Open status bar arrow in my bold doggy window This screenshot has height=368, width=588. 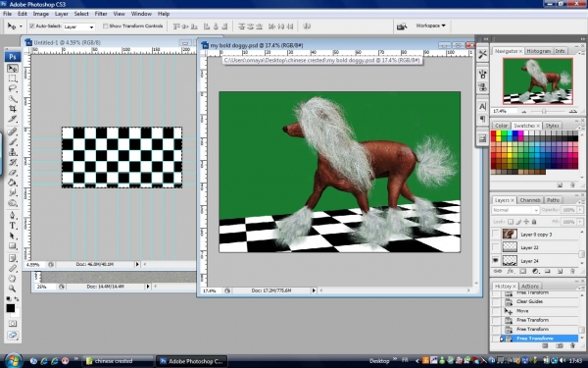[x=314, y=290]
